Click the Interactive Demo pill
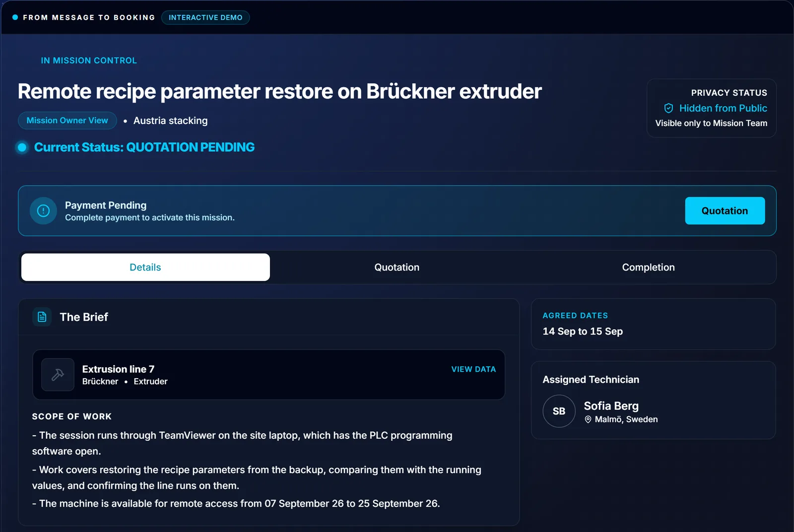Viewport: 794px width, 532px height. pos(205,17)
